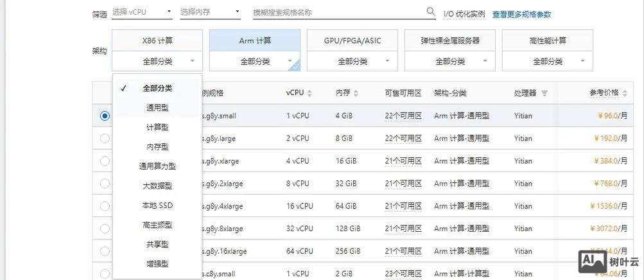Screen dimensions: 644x280
Task: Choose 内存型 in the category menu
Action: pos(157,146)
